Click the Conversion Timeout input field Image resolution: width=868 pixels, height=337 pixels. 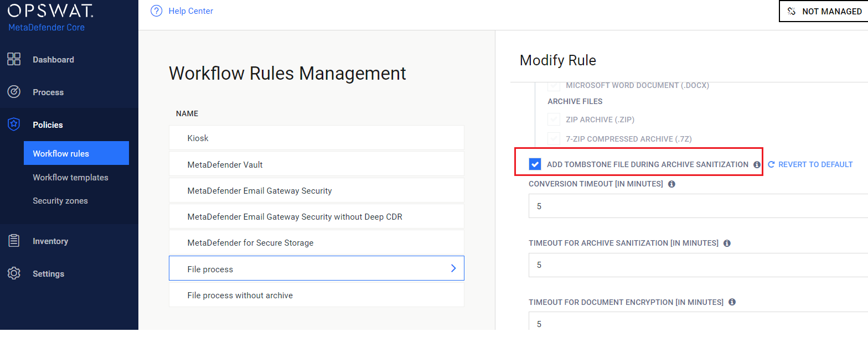[698, 206]
